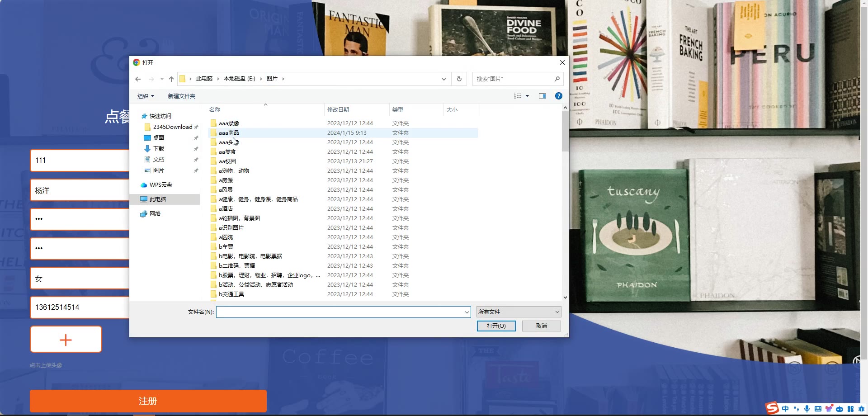
Task: Select 本地磁盘 (E:) in the breadcrumb
Action: pyautogui.click(x=239, y=79)
